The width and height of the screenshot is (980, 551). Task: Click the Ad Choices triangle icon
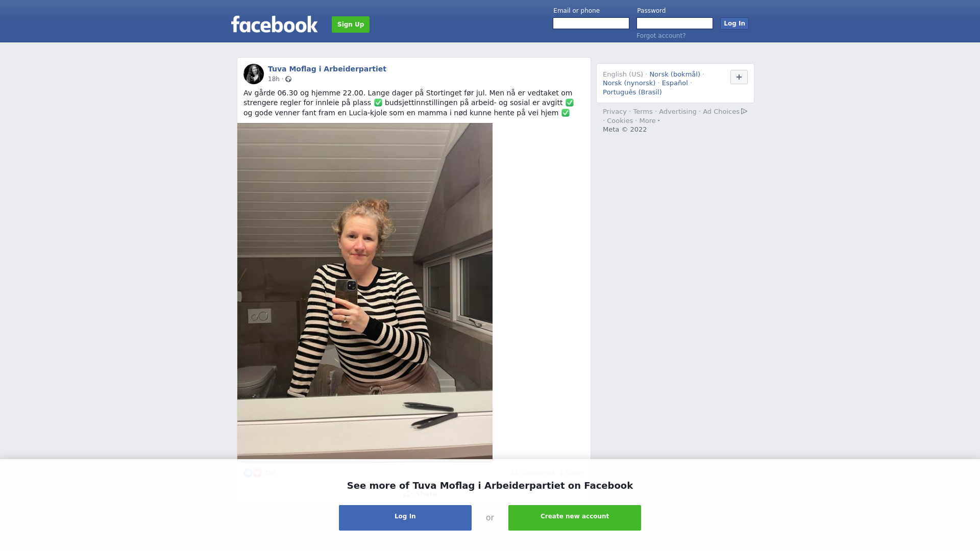tap(744, 111)
